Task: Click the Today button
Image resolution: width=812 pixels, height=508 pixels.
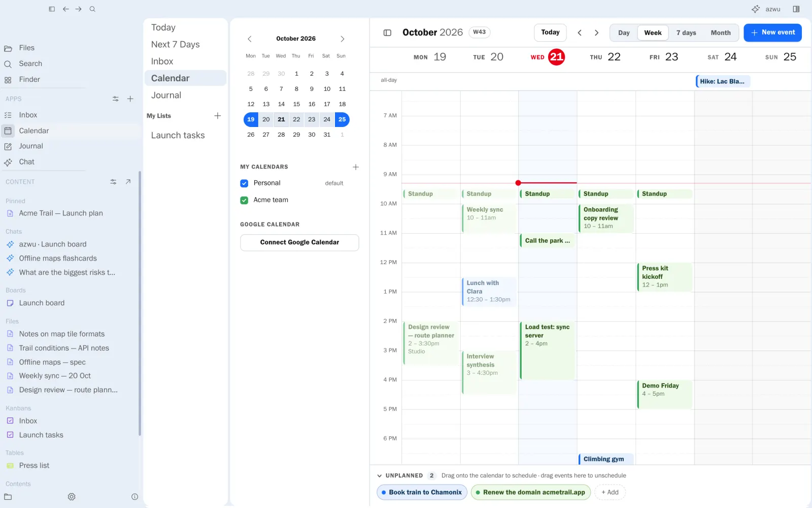Action: pyautogui.click(x=550, y=33)
